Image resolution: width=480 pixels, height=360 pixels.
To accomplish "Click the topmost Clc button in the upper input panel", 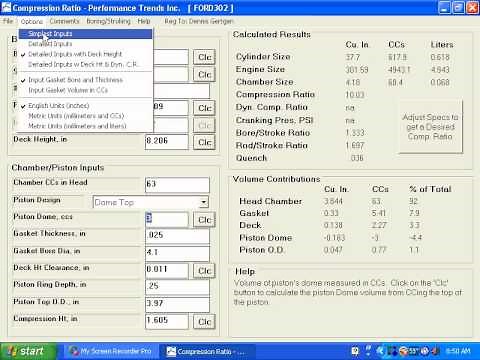I will tap(204, 57).
